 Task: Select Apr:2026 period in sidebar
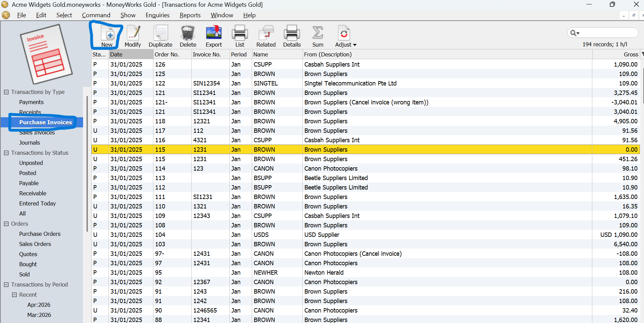(39, 305)
